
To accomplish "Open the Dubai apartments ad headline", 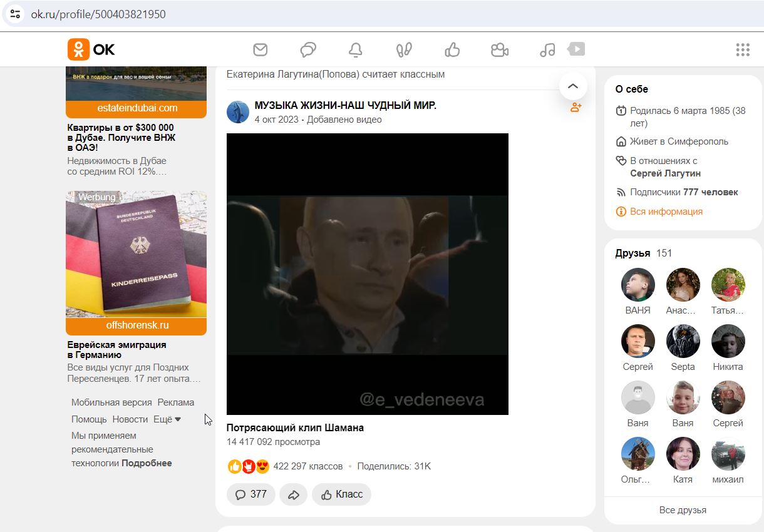I will pyautogui.click(x=121, y=138).
